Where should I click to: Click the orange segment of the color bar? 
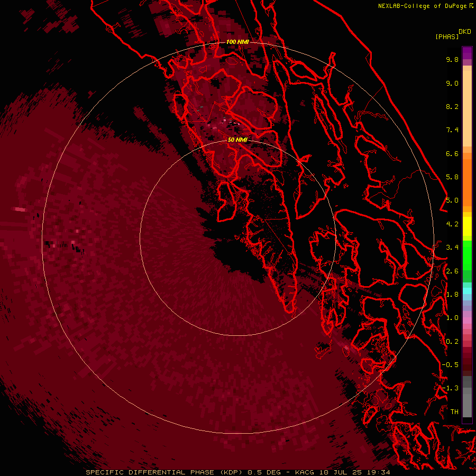[x=467, y=182]
